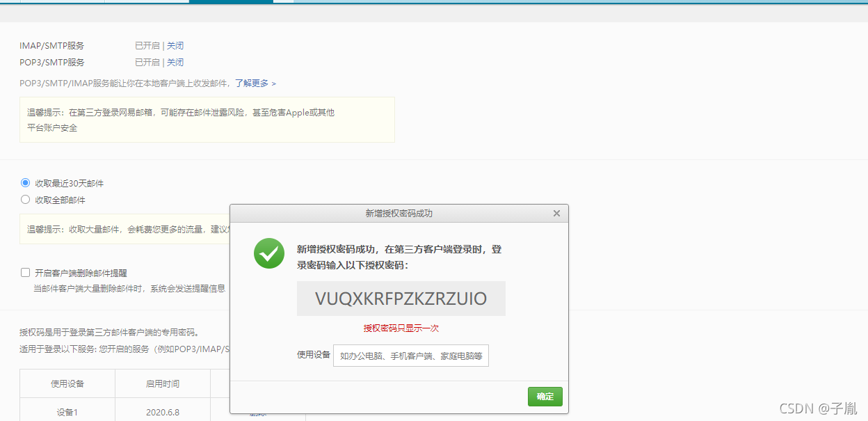
Task: Click the 启用时间 table header
Action: point(163,383)
